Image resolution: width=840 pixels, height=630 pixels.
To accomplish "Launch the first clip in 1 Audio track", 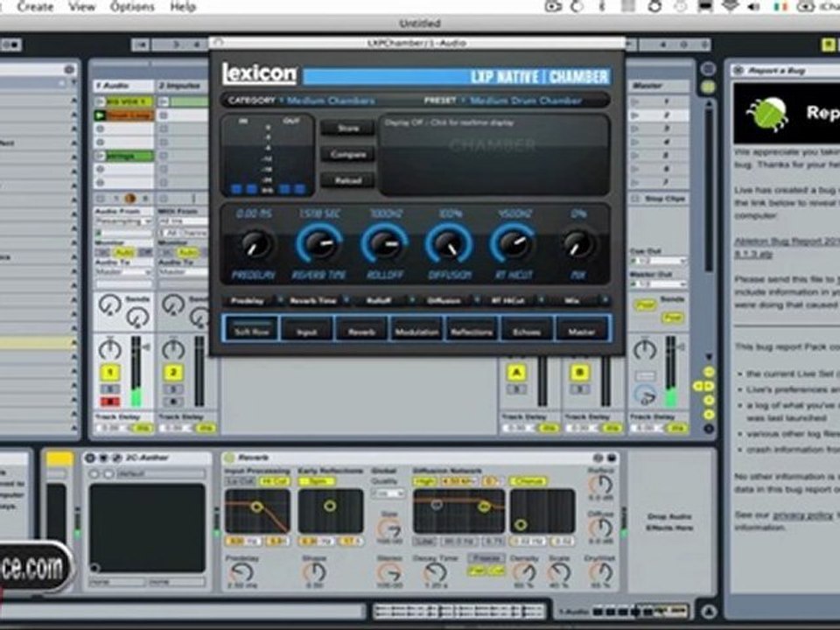I will point(100,101).
